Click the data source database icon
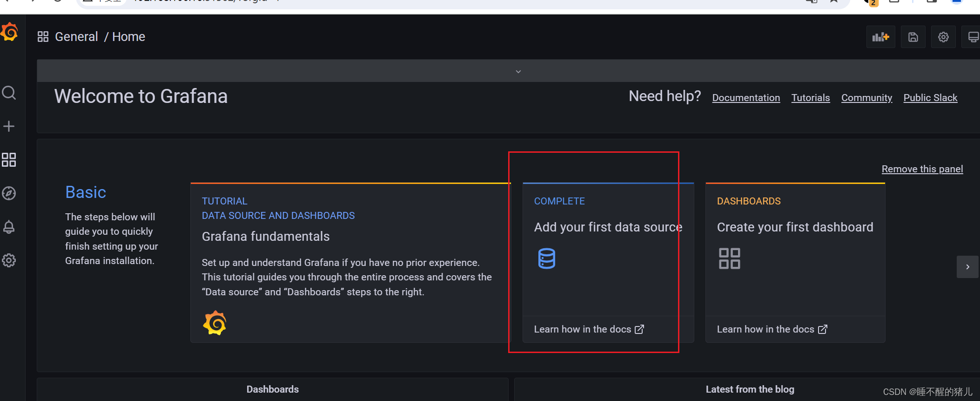Image resolution: width=980 pixels, height=401 pixels. click(x=547, y=258)
